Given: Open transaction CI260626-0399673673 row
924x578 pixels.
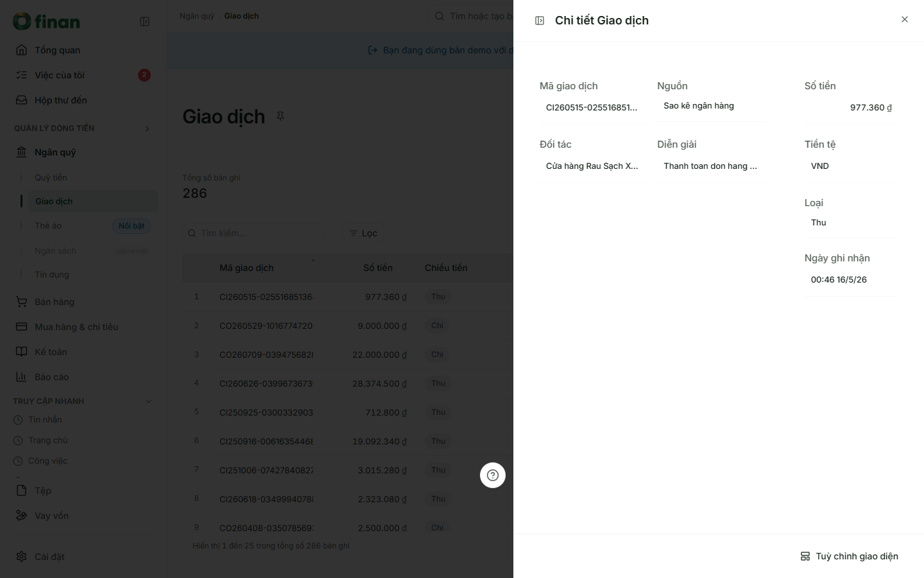Looking at the screenshot, I should (x=348, y=383).
